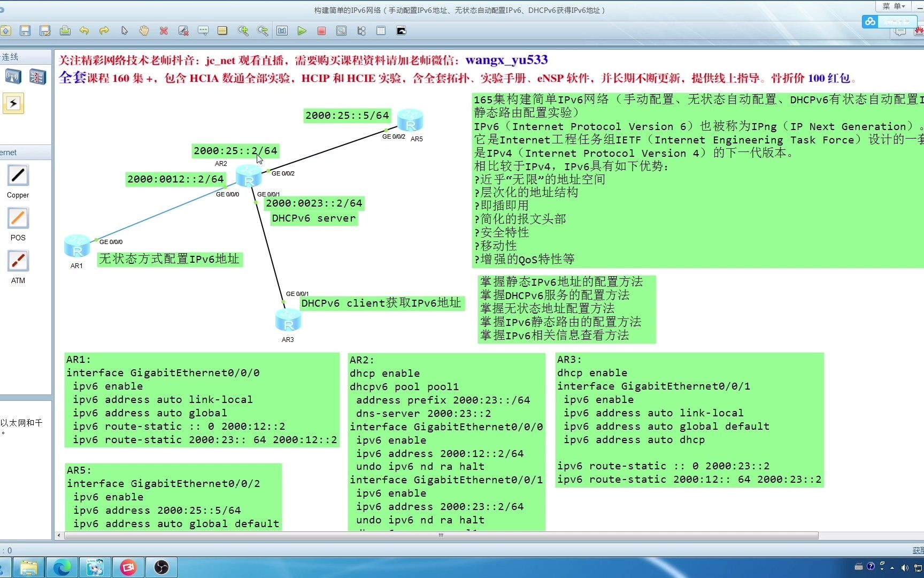Screen dimensions: 924x578
Task: Click the DHCPv6 server label
Action: (x=313, y=218)
